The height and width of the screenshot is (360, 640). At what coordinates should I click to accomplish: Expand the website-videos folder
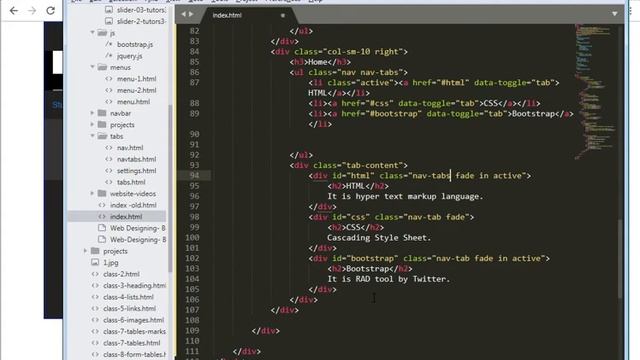[92, 193]
